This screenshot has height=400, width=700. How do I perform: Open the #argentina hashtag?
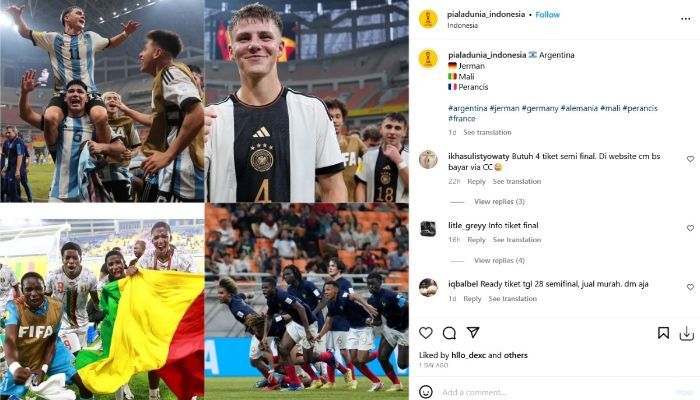click(467, 108)
